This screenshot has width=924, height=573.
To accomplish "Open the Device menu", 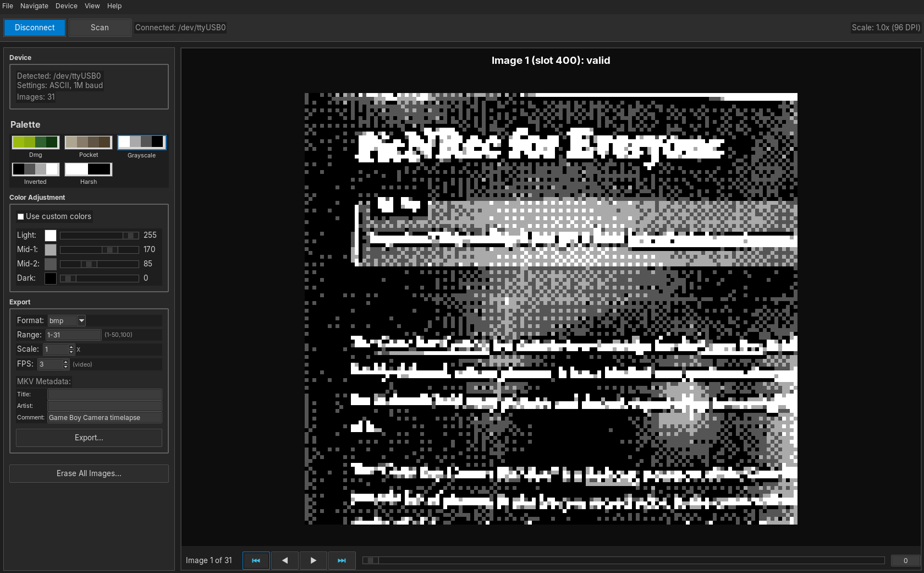I will [66, 6].
